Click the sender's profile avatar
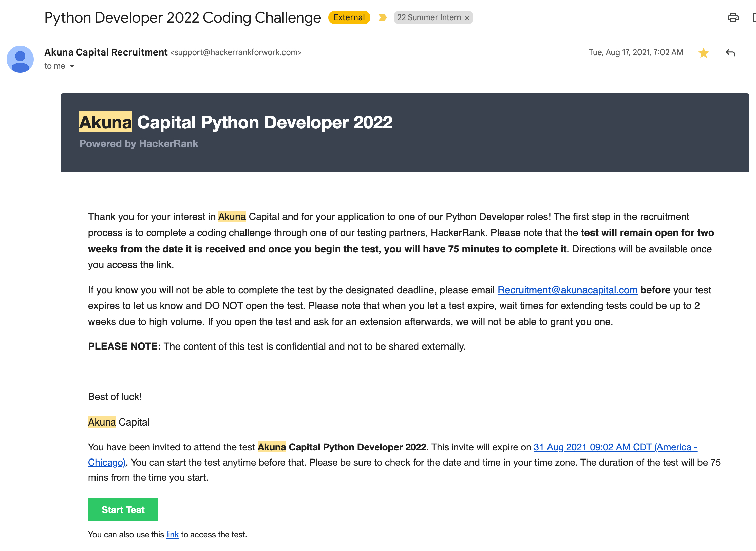756x551 pixels. click(20, 59)
